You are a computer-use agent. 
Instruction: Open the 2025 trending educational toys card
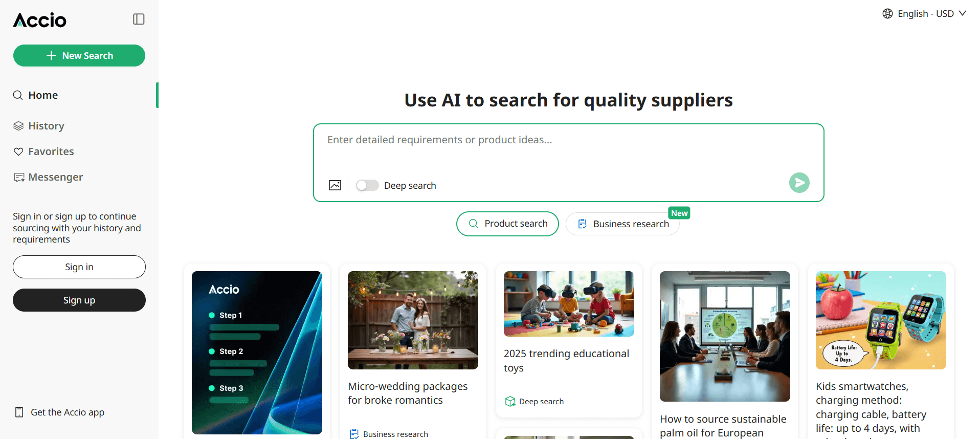pyautogui.click(x=569, y=340)
